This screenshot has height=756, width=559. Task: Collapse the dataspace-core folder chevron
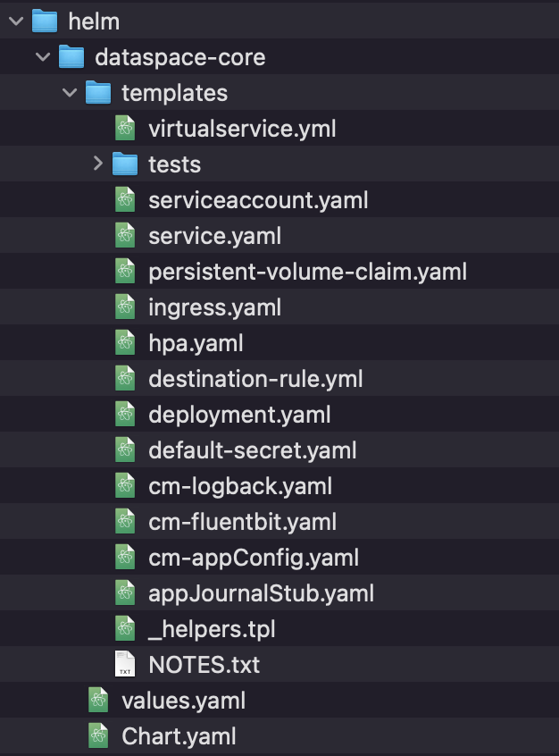(x=42, y=57)
